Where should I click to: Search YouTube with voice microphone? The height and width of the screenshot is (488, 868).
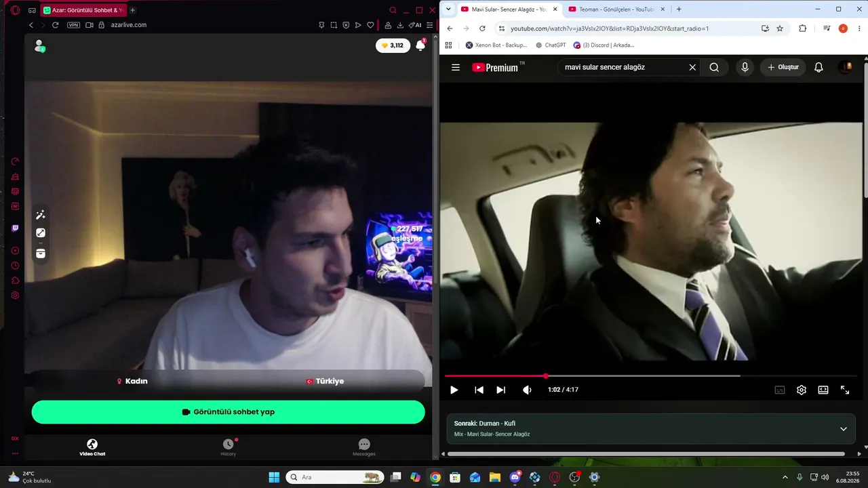point(745,67)
